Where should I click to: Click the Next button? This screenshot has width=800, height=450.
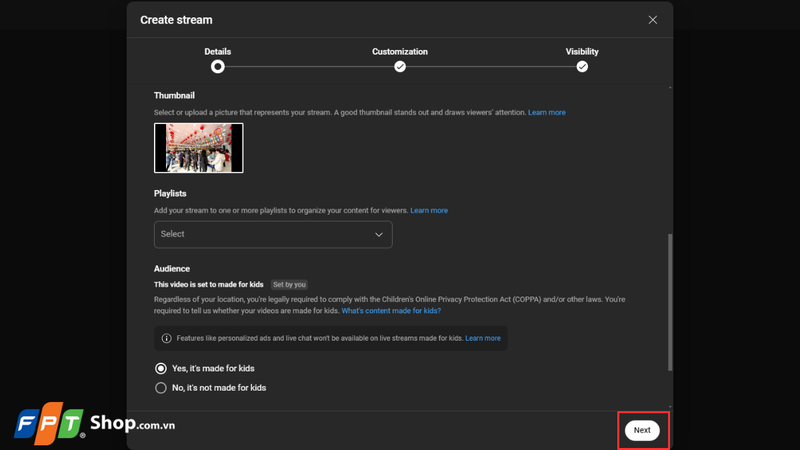pyautogui.click(x=642, y=430)
